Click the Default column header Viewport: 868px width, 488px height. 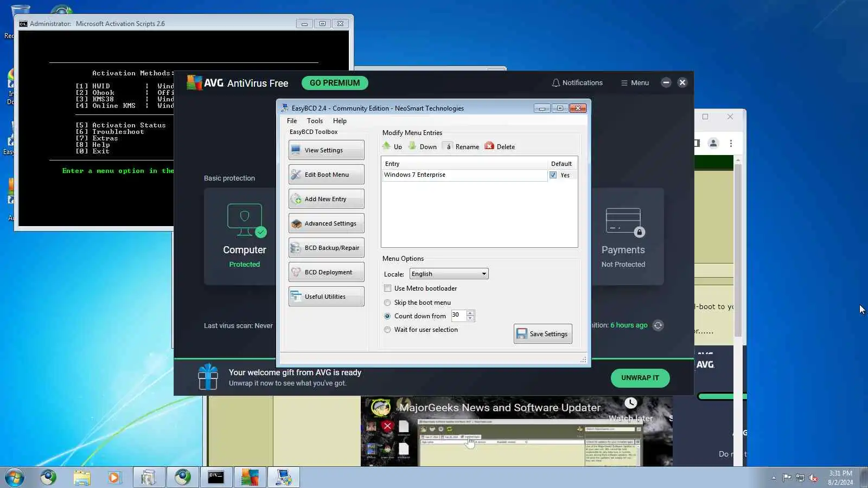561,164
